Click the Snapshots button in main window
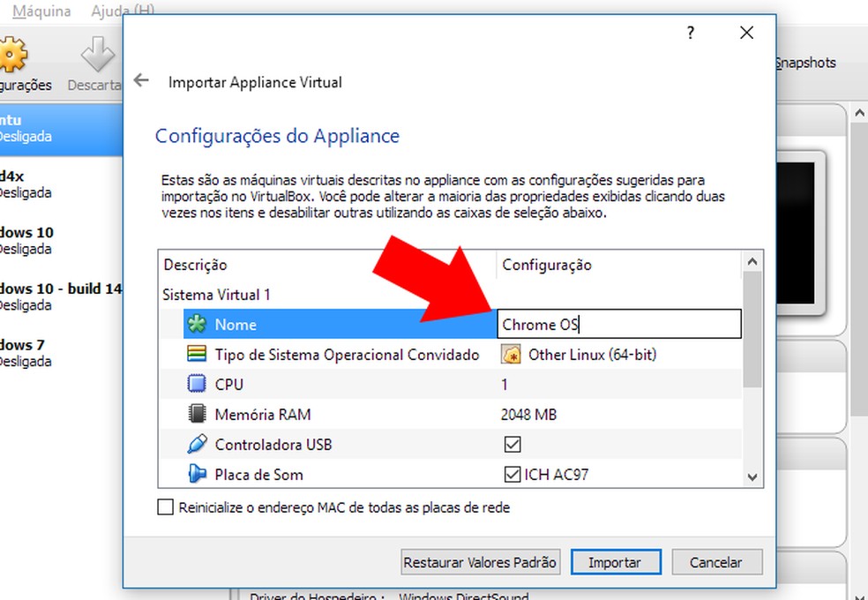Viewport: 868px width, 600px height. click(x=806, y=63)
